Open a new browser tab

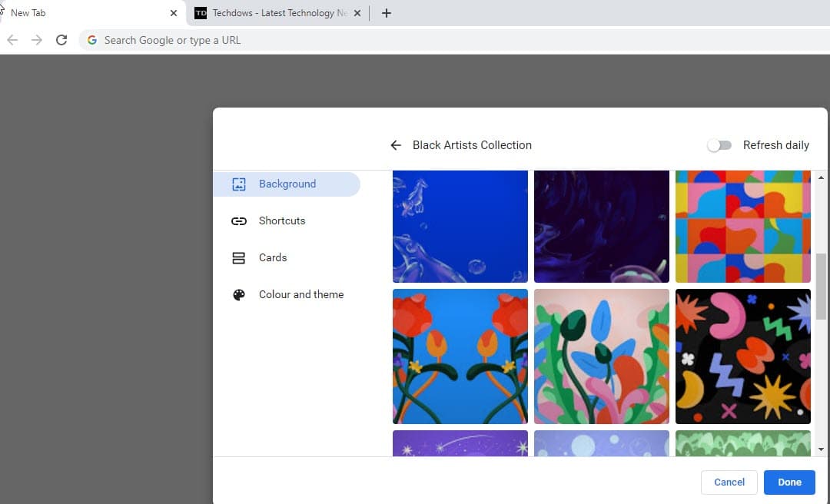(387, 13)
